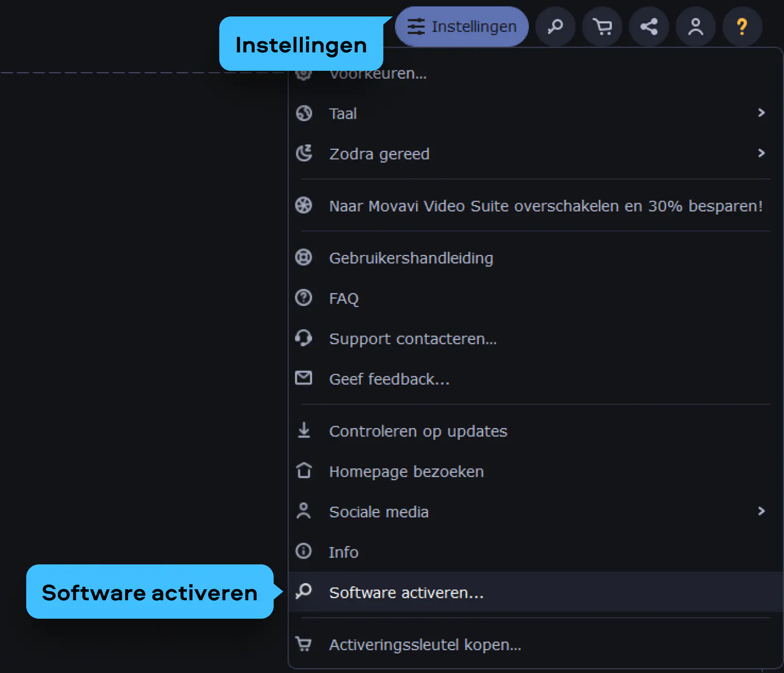
Task: Click the info circle icon beside Info
Action: pyautogui.click(x=304, y=551)
